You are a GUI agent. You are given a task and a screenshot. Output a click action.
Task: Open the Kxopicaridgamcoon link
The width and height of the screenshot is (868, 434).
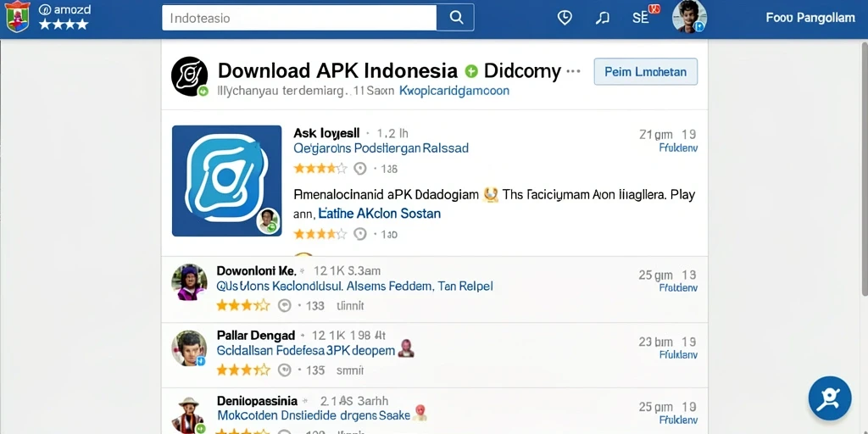click(x=454, y=90)
